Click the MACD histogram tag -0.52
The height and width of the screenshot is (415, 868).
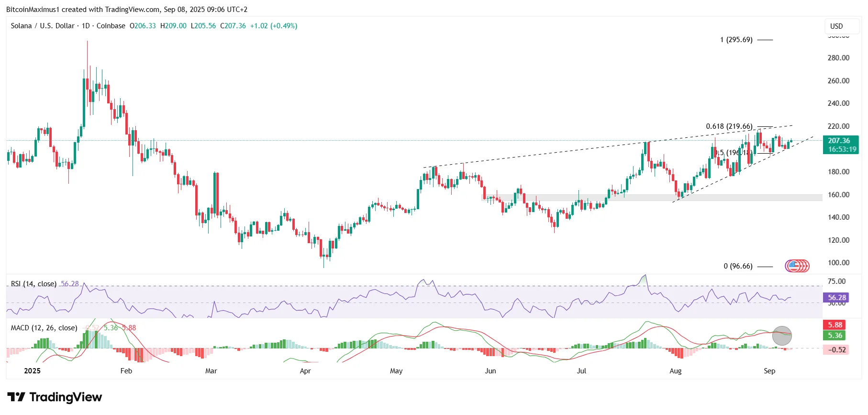[836, 350]
